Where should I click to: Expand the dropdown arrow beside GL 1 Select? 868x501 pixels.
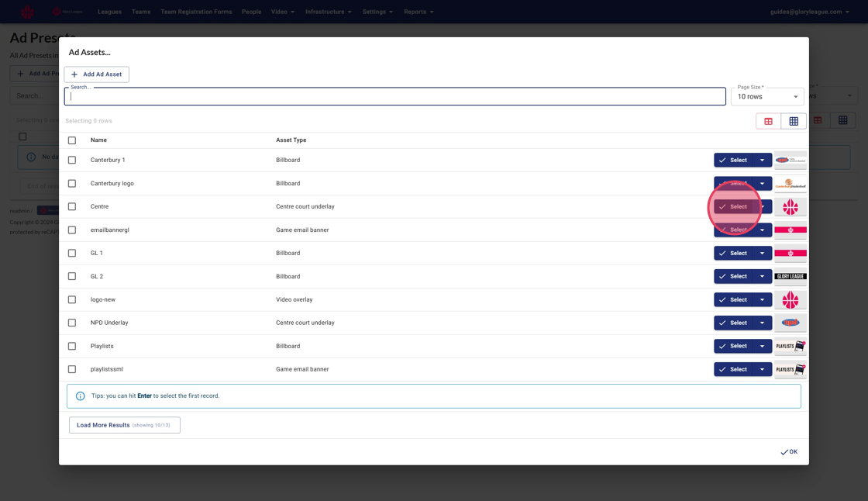[763, 254]
